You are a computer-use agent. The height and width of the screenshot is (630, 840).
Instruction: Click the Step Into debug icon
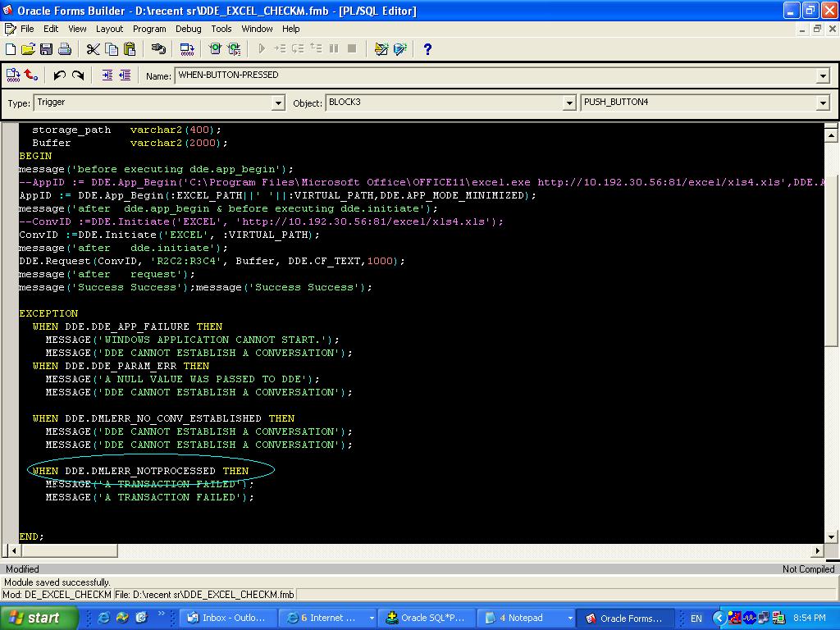[280, 48]
